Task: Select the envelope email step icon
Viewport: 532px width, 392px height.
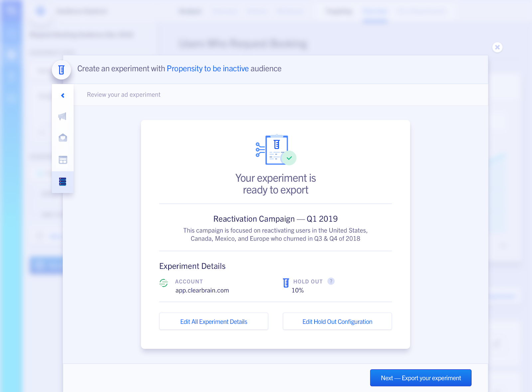Action: click(x=63, y=138)
